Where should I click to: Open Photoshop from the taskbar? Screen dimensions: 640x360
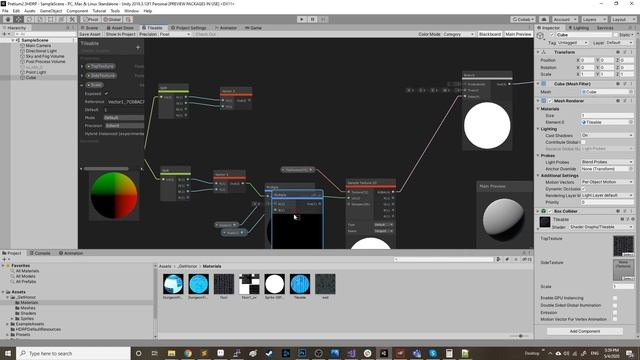tap(302, 353)
